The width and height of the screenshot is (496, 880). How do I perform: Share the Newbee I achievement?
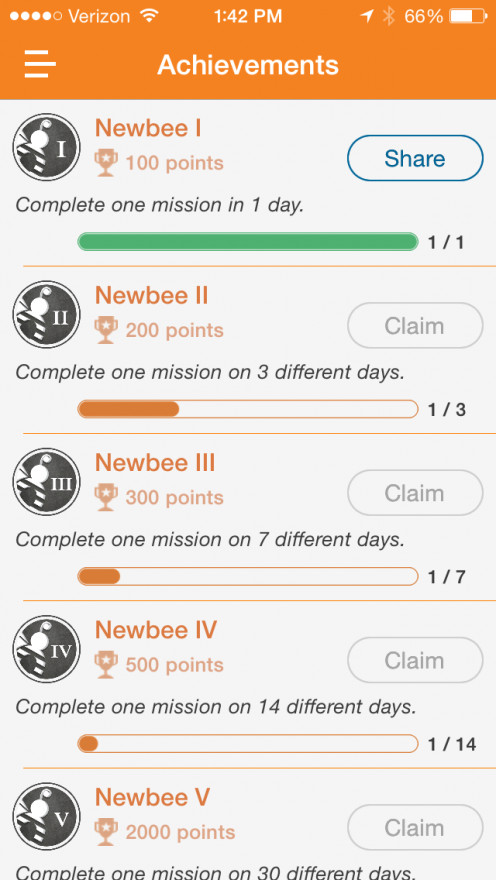415,158
